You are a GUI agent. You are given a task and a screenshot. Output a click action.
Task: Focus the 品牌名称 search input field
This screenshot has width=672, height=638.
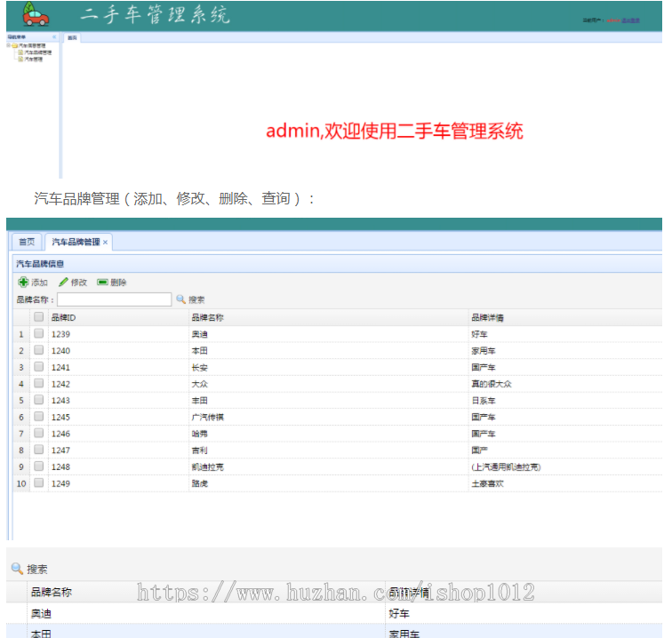click(x=114, y=299)
